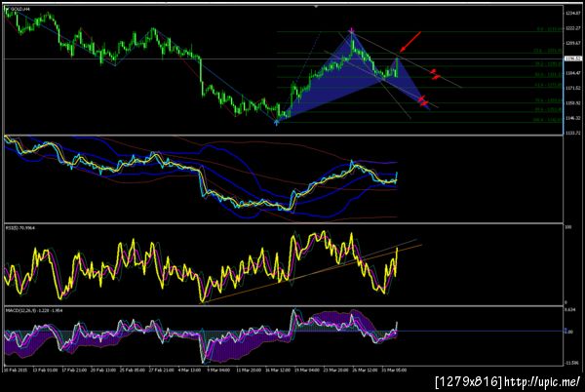Image resolution: width=585 pixels, height=392 pixels.
Task: Click the 27 Feb 21:00 time label
Action: [x=161, y=371]
